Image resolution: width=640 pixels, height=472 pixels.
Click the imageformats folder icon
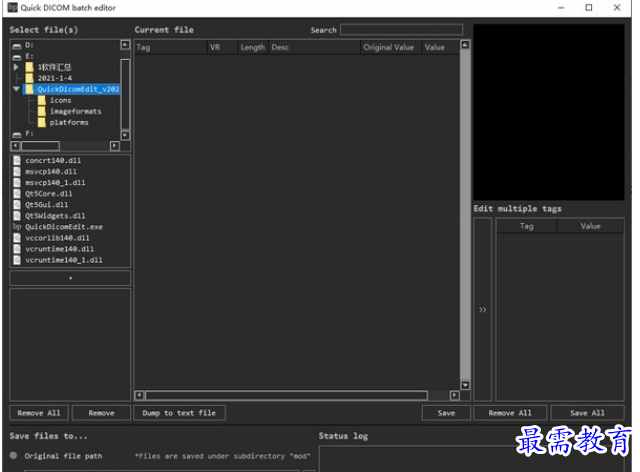click(x=41, y=111)
